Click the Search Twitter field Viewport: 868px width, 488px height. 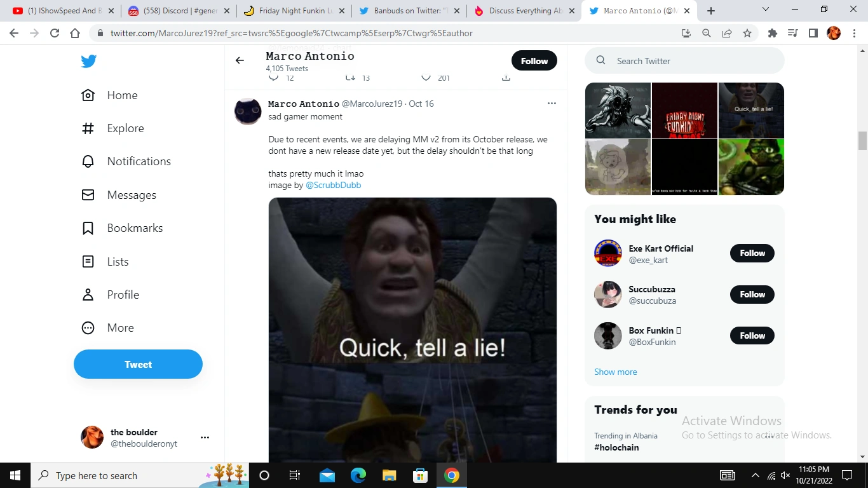[684, 61]
